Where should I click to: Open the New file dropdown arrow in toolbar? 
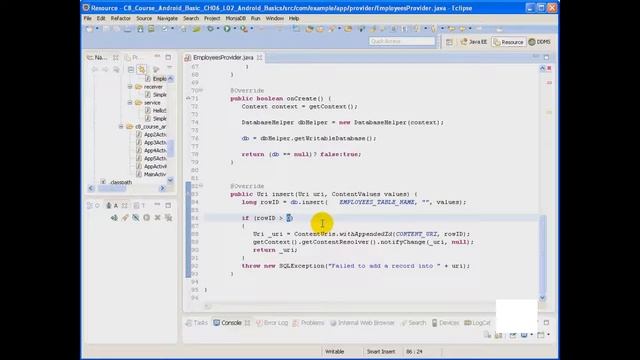click(97, 29)
